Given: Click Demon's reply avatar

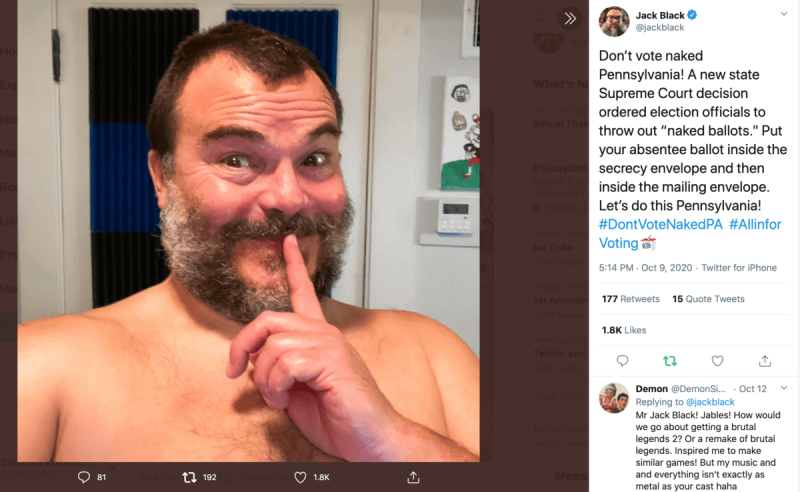Looking at the screenshot, I should pyautogui.click(x=613, y=397).
